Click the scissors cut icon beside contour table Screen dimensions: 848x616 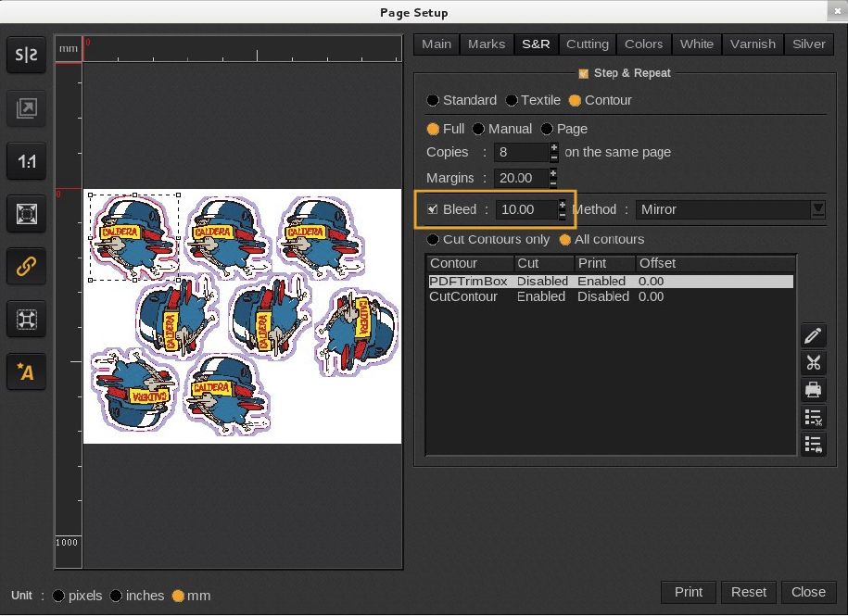[x=814, y=363]
